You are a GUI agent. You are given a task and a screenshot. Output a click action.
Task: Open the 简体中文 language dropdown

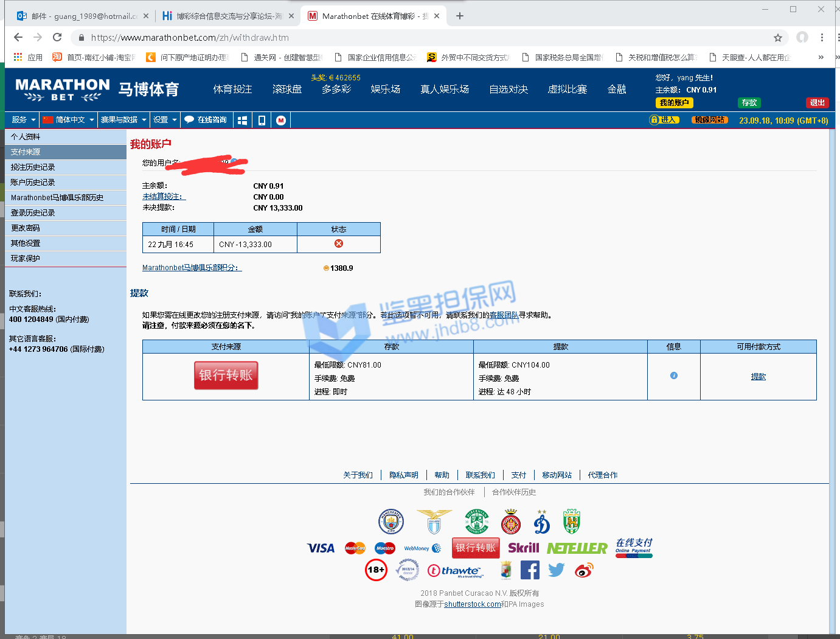(x=69, y=120)
